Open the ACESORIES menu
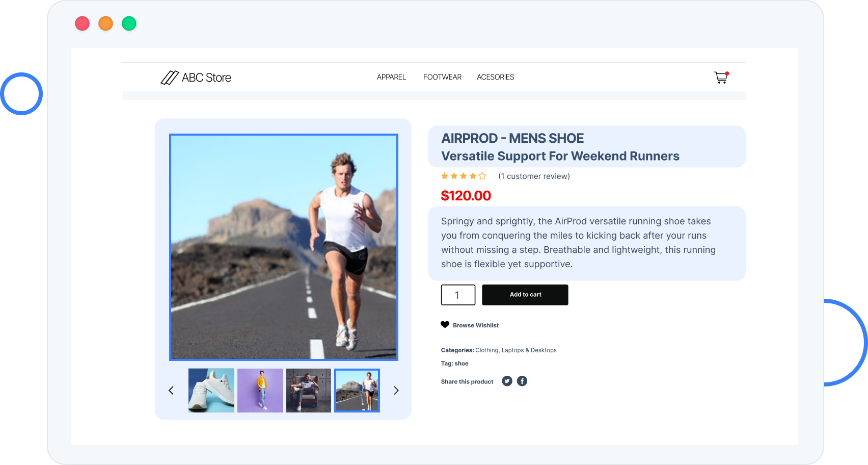Viewport: 868px width, 465px height. 496,77
